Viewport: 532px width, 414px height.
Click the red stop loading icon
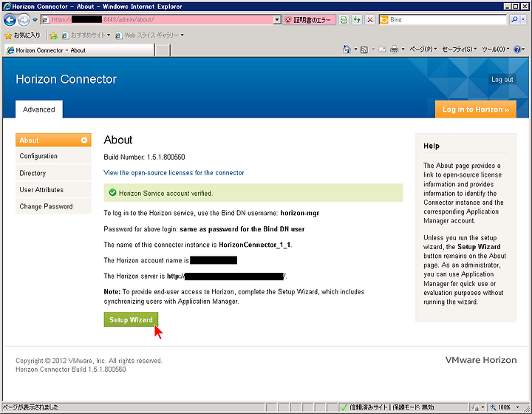click(x=370, y=20)
